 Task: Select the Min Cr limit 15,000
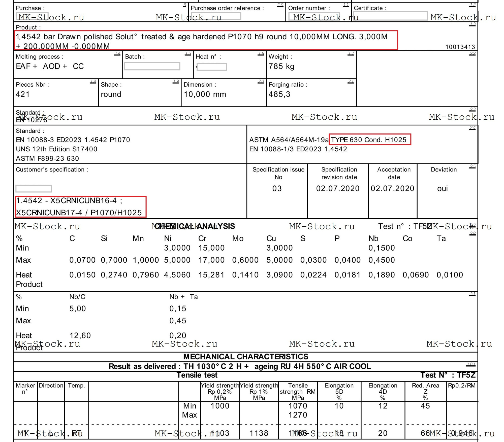click(x=211, y=248)
